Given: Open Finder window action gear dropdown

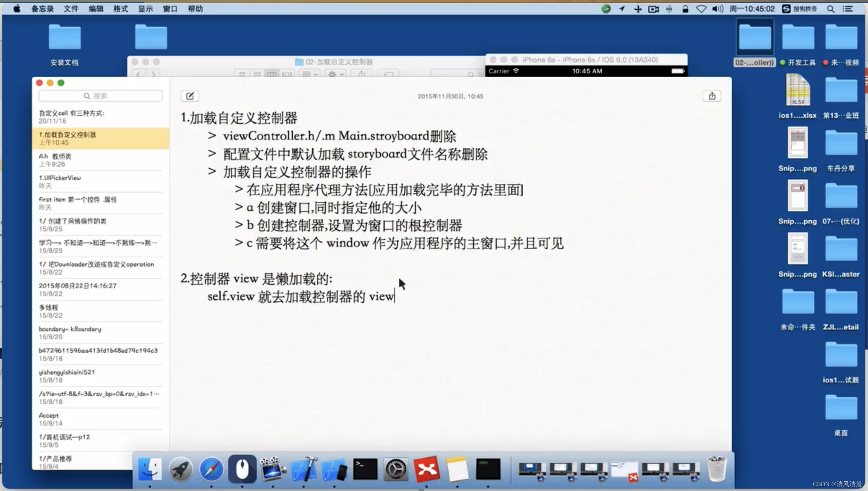Looking at the screenshot, I should click(336, 74).
